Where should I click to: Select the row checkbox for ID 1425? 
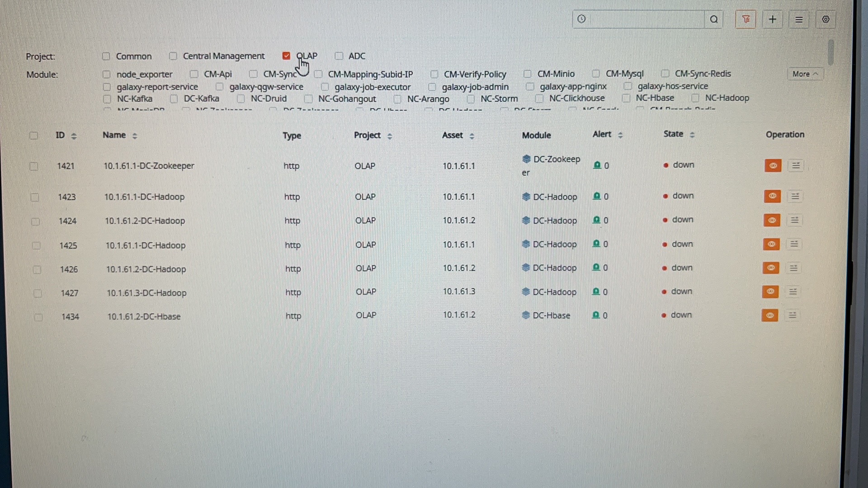point(36,245)
